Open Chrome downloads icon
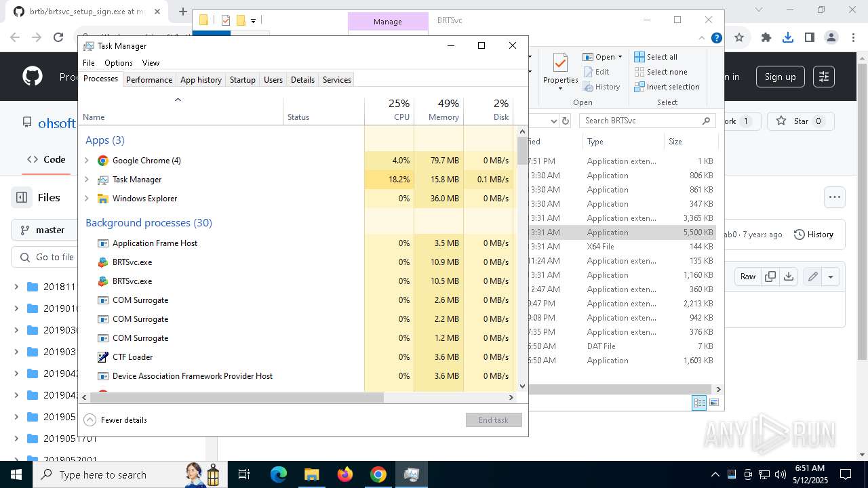 788,38
